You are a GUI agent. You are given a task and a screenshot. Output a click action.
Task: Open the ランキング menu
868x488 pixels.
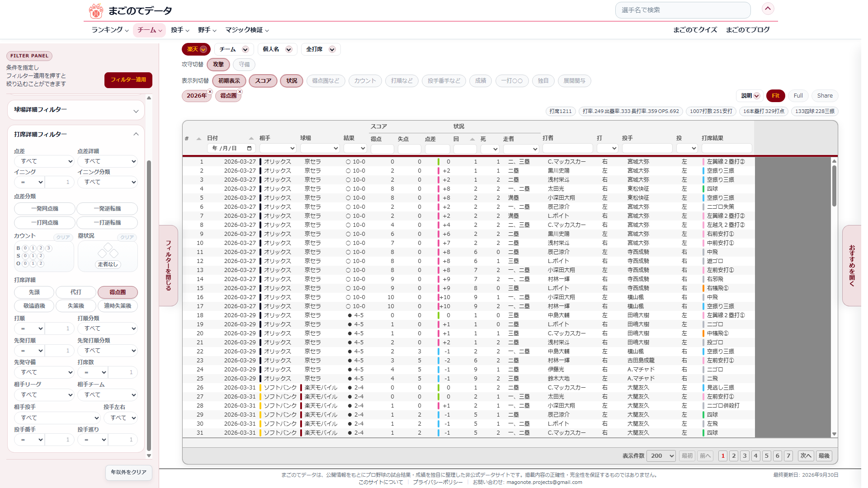110,30
